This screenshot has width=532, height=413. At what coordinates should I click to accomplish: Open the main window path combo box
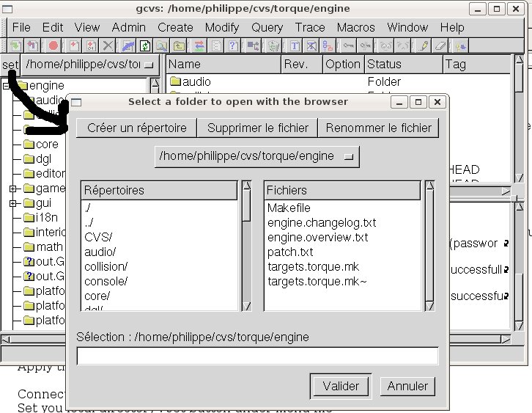tap(91, 65)
